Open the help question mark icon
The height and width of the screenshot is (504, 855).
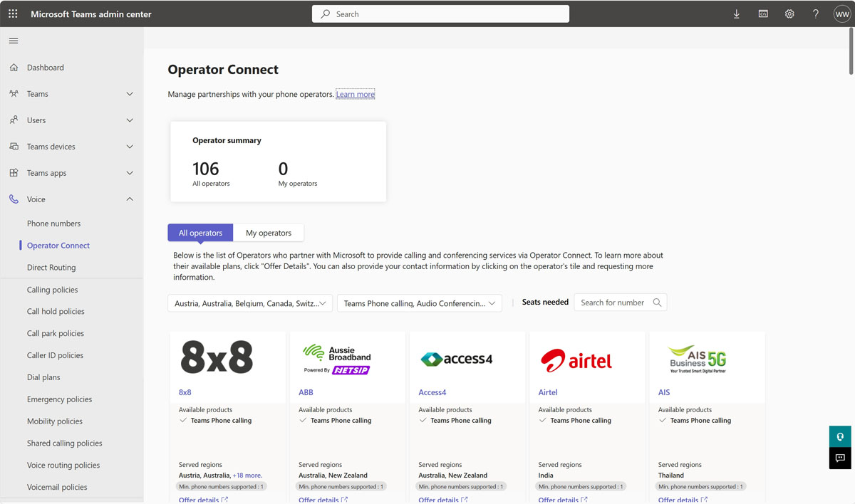pos(816,14)
